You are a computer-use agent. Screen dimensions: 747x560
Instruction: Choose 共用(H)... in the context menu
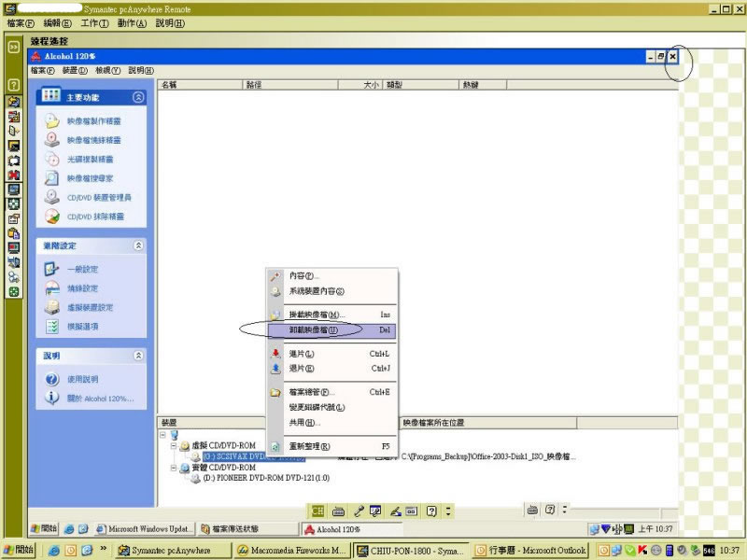coord(332,423)
